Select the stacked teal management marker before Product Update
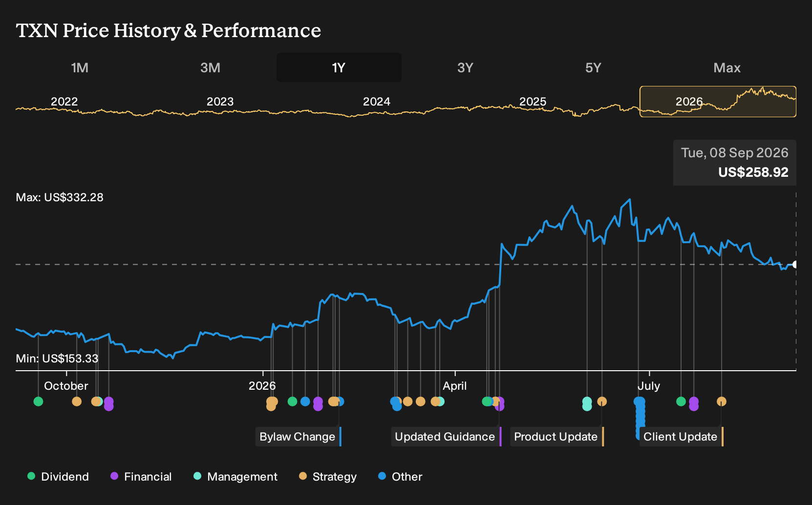 (587, 403)
